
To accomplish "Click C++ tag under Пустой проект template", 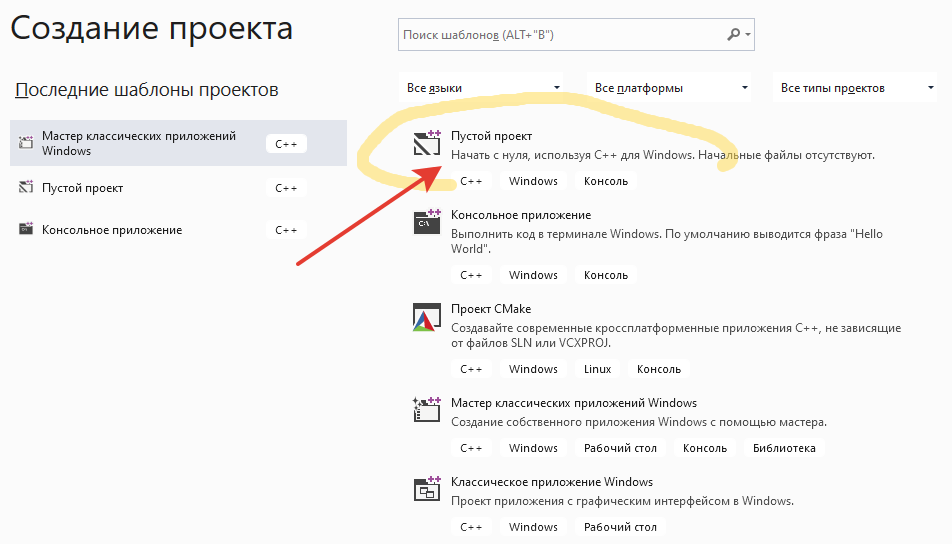I will coord(471,181).
